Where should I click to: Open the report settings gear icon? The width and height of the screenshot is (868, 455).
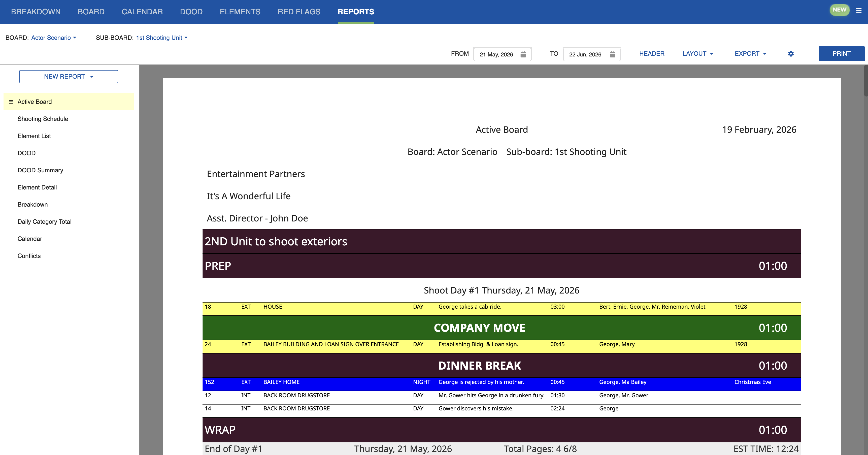click(x=791, y=54)
